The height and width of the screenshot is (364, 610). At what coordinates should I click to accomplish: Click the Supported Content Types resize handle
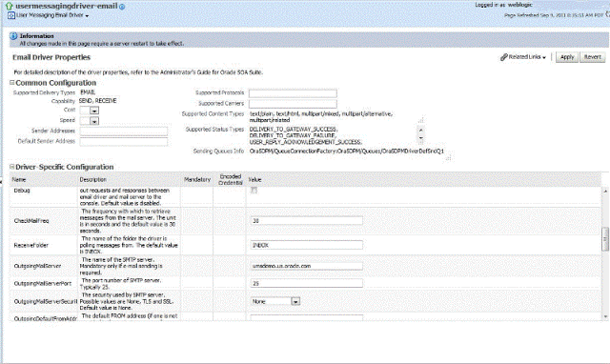coord(421,120)
